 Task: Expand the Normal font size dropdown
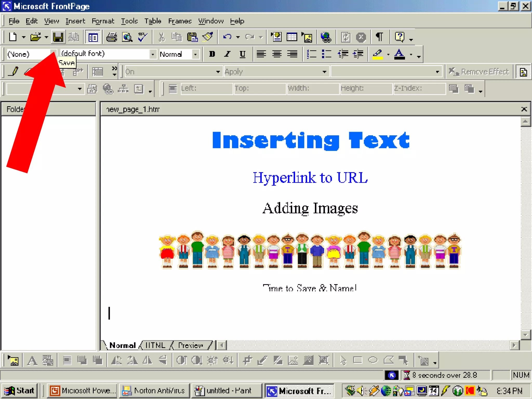(195, 54)
